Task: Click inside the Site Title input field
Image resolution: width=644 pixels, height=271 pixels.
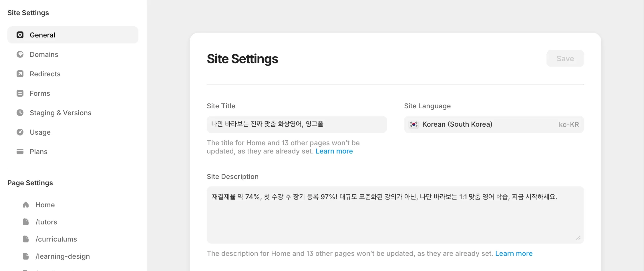Action: 297,124
